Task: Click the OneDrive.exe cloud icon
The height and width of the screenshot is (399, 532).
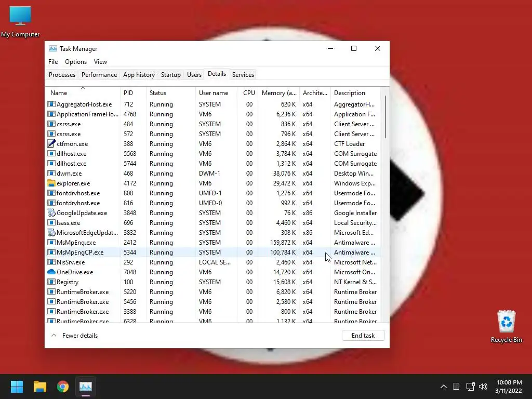Action: (x=51, y=272)
